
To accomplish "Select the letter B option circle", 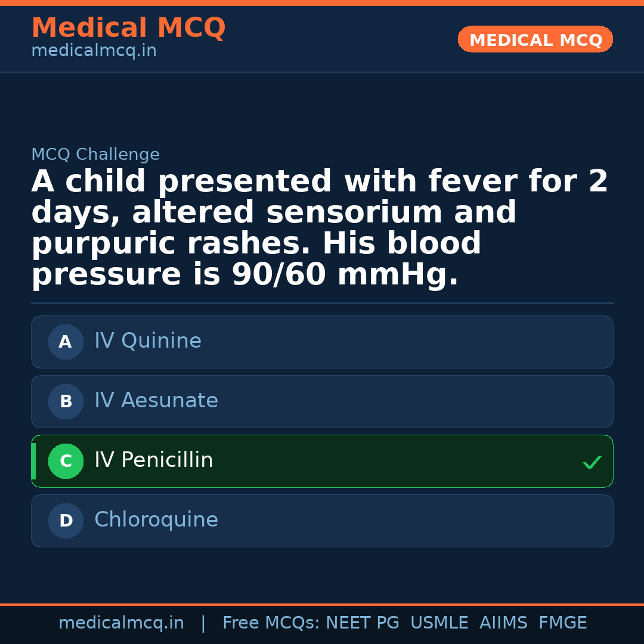I will (x=66, y=401).
